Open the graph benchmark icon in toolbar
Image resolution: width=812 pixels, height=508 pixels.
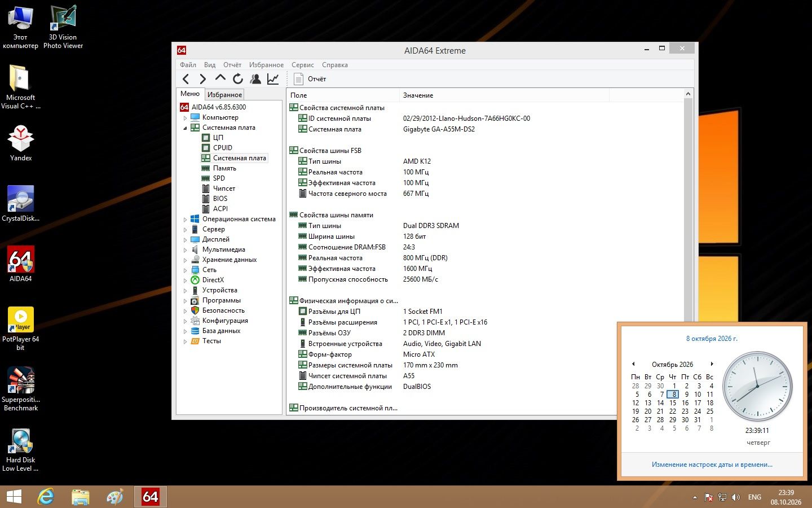[273, 79]
